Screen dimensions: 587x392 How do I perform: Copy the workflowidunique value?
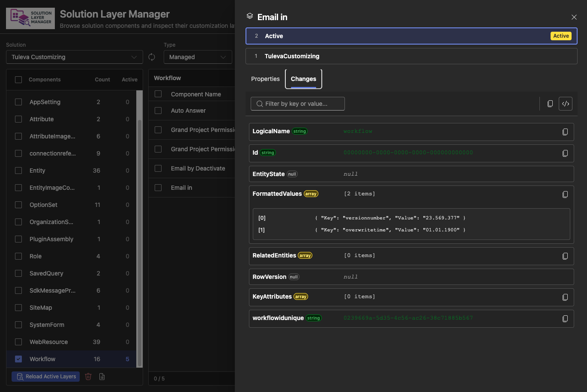click(565, 319)
